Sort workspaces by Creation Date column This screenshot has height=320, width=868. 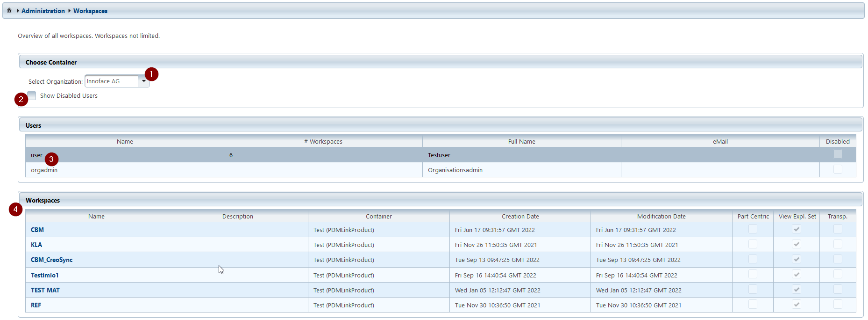pos(520,216)
